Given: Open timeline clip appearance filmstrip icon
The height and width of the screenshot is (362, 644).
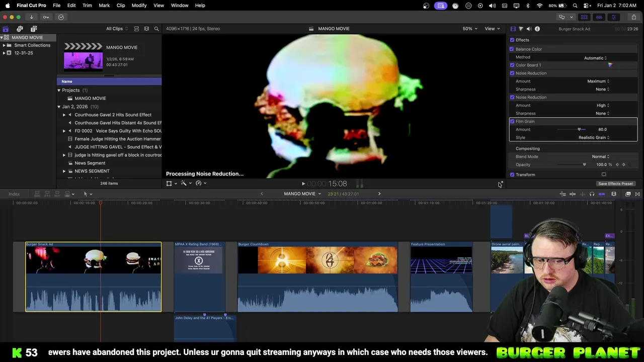Looking at the screenshot, I should tap(614, 194).
